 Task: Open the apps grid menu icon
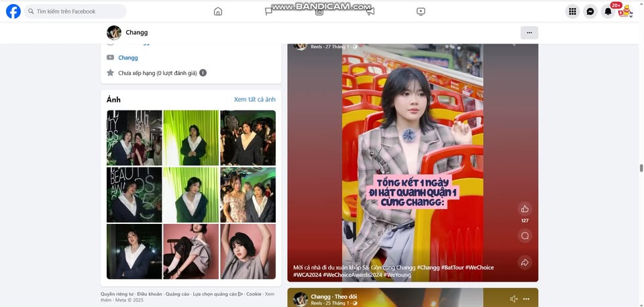(572, 11)
